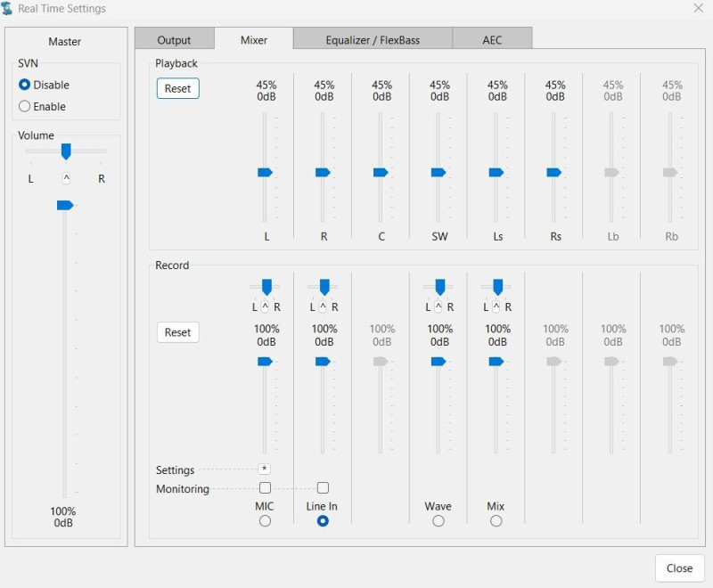Click the Mix balance center caret button
Viewport: 713px width, 588px height.
point(496,307)
